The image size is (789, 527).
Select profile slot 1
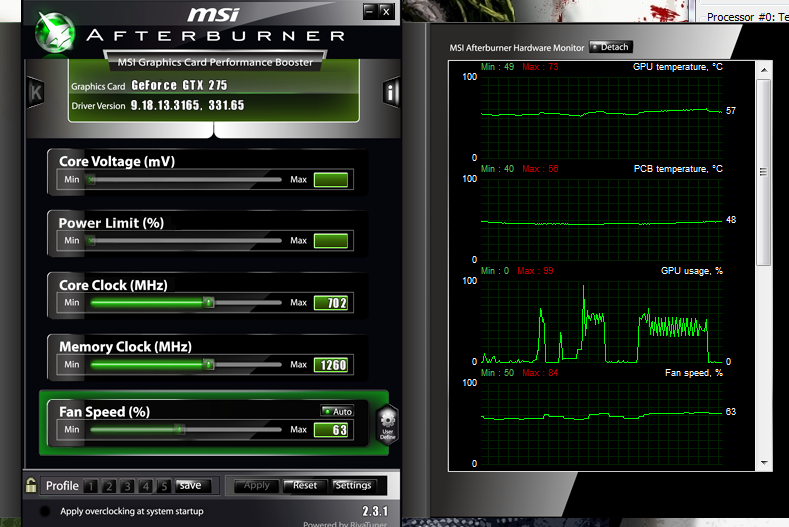click(x=91, y=486)
